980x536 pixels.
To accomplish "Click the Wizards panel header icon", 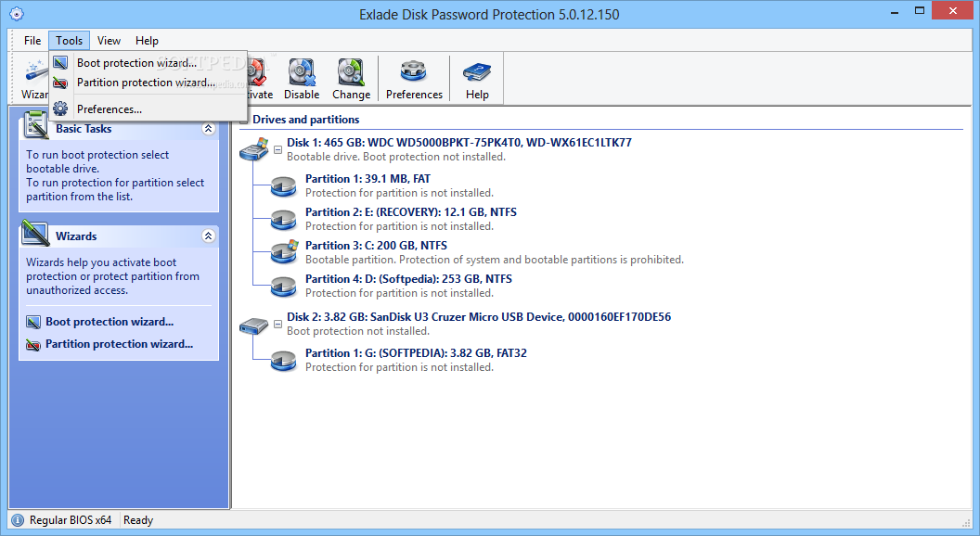I will click(35, 233).
